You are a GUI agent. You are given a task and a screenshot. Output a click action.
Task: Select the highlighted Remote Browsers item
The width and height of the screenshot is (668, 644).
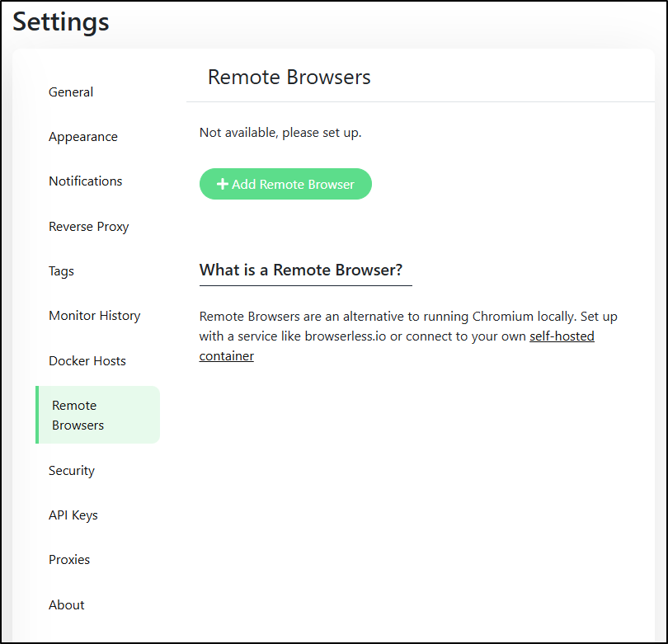98,415
